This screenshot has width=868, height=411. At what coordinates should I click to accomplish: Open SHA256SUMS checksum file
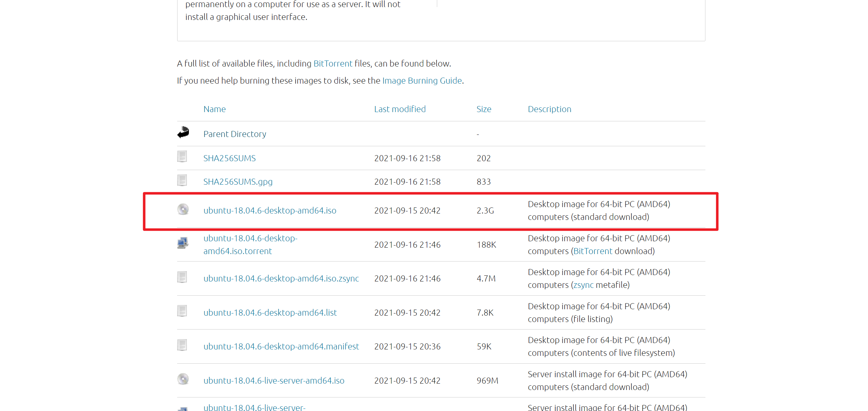(x=229, y=158)
